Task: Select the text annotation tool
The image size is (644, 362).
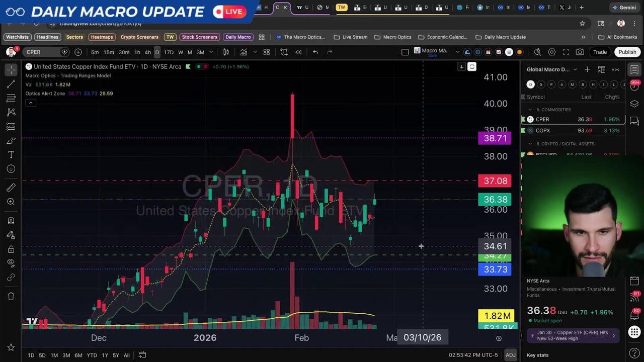Action: click(x=11, y=155)
